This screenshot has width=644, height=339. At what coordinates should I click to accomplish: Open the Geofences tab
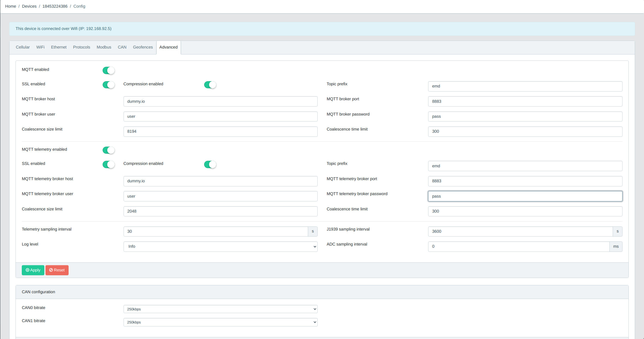pos(143,47)
